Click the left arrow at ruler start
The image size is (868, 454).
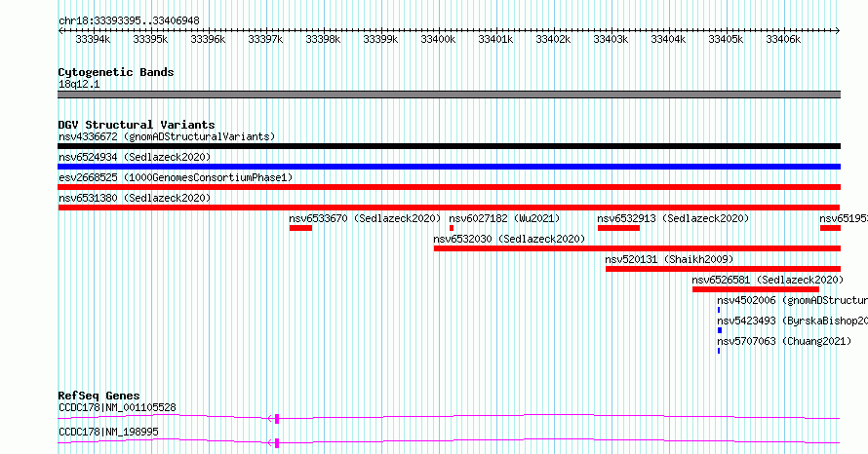click(60, 31)
